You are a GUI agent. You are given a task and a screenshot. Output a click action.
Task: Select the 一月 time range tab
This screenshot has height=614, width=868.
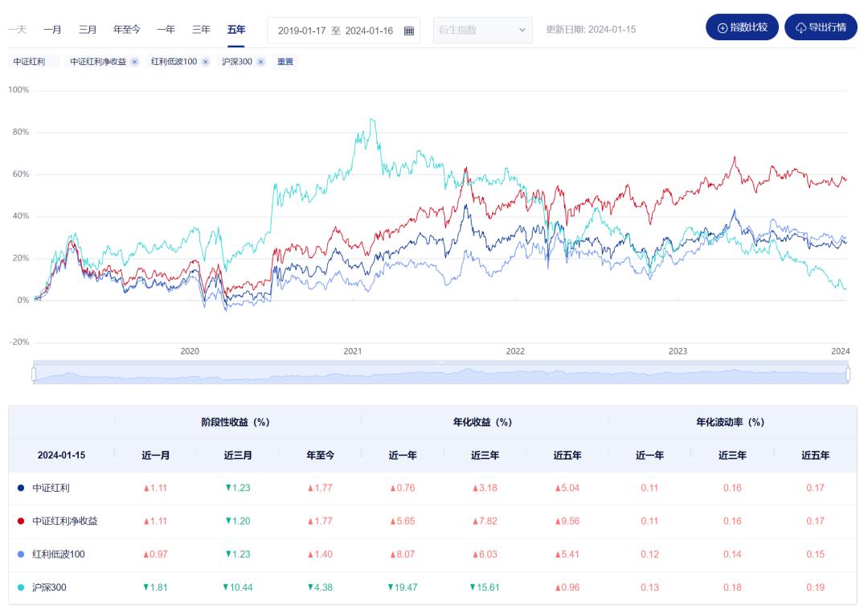(x=52, y=30)
